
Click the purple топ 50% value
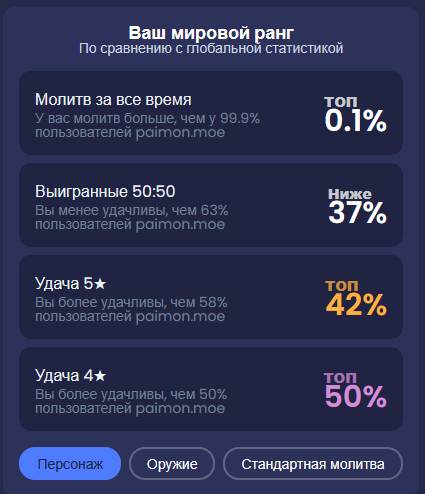pos(355,390)
